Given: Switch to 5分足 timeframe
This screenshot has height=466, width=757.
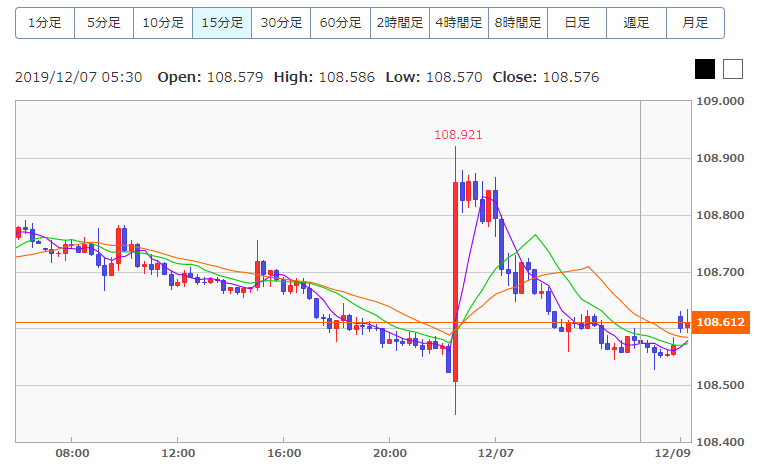Looking at the screenshot, I should [104, 22].
